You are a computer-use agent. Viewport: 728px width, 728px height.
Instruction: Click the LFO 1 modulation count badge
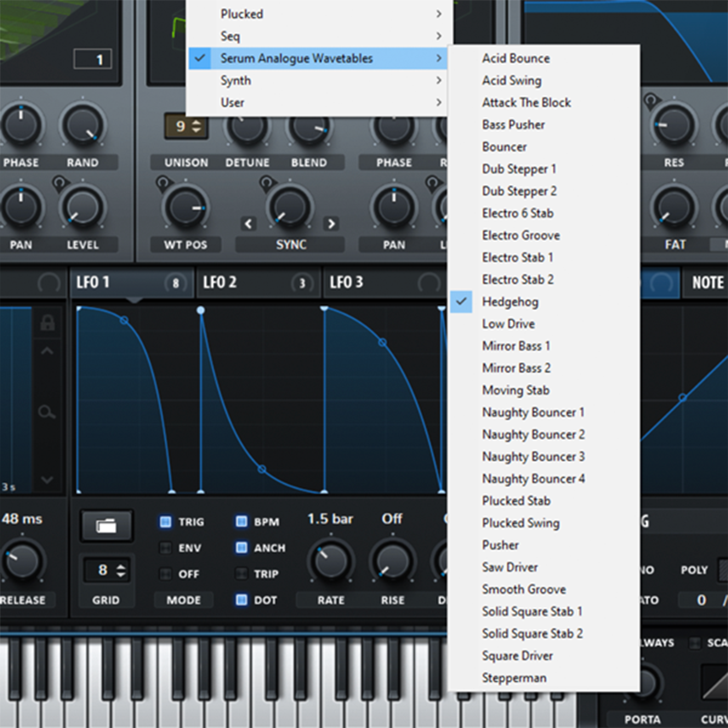(175, 283)
